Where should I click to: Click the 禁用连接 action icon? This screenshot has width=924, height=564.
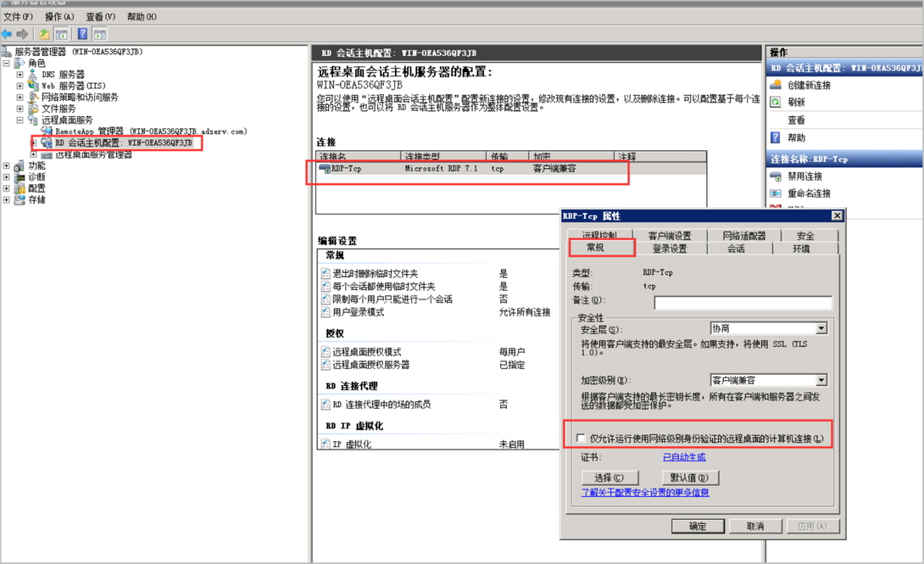[x=776, y=176]
